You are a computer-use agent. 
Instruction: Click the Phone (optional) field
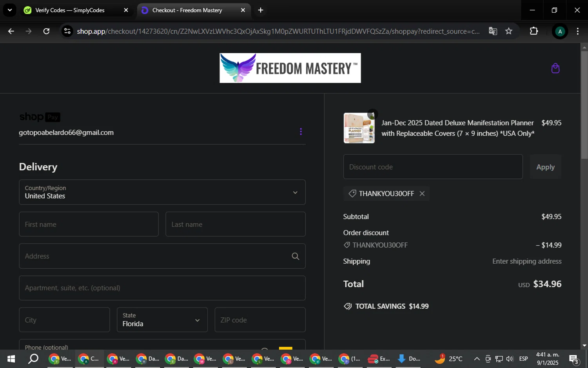pos(162,345)
